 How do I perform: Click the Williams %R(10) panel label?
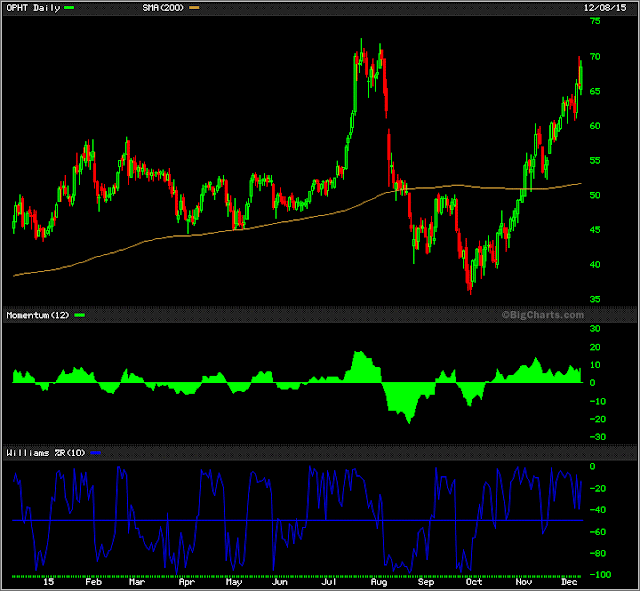click(46, 453)
